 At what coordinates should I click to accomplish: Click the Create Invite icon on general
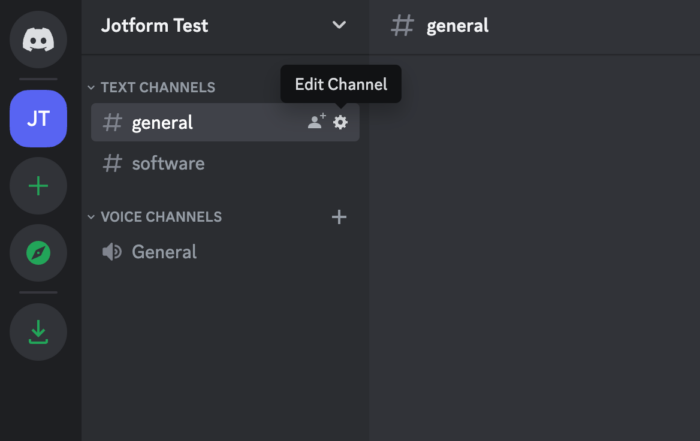[x=316, y=122]
